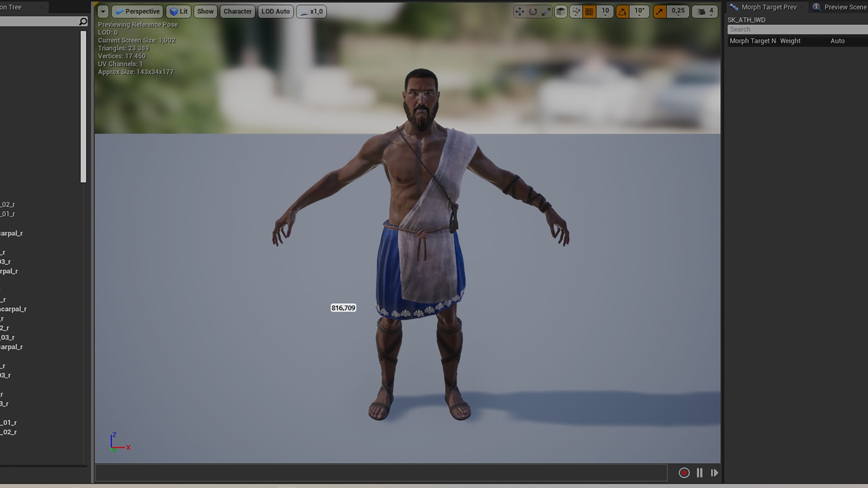
Task: Toggle scale snapping orange arrow icon
Action: 660,12
